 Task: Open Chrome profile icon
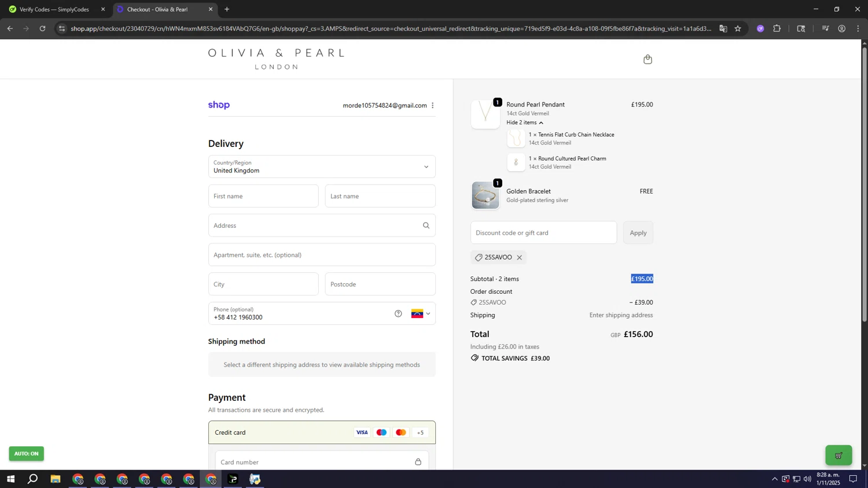842,28
